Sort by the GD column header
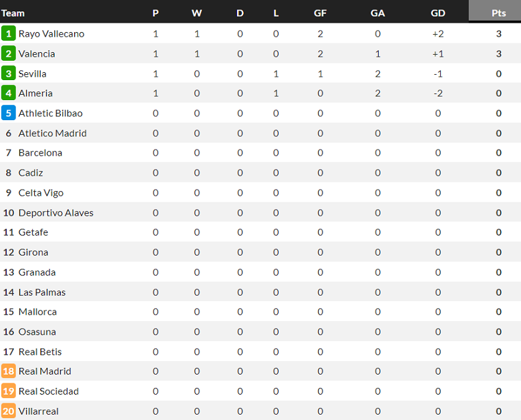521x420 pixels. (438, 13)
